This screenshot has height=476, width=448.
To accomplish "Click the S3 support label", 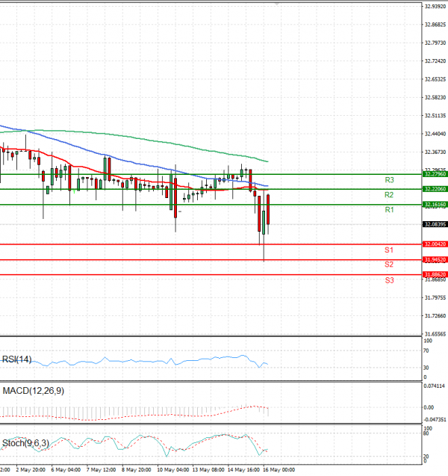I will click(x=390, y=280).
